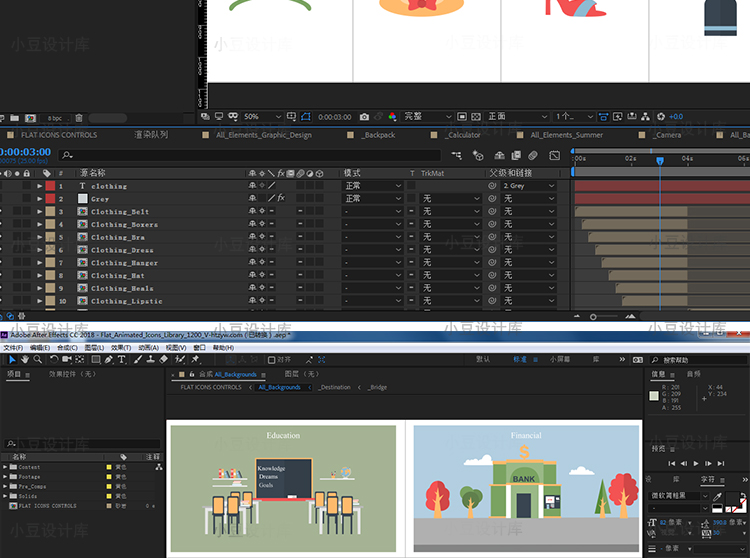This screenshot has width=750, height=558.
Task: Select the Puppet Pin tool
Action: click(195, 360)
